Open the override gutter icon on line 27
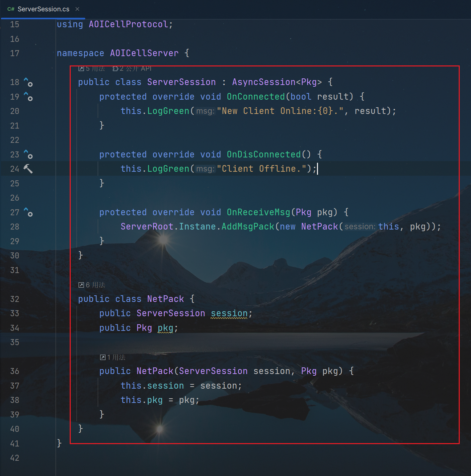The image size is (471, 476). click(28, 212)
